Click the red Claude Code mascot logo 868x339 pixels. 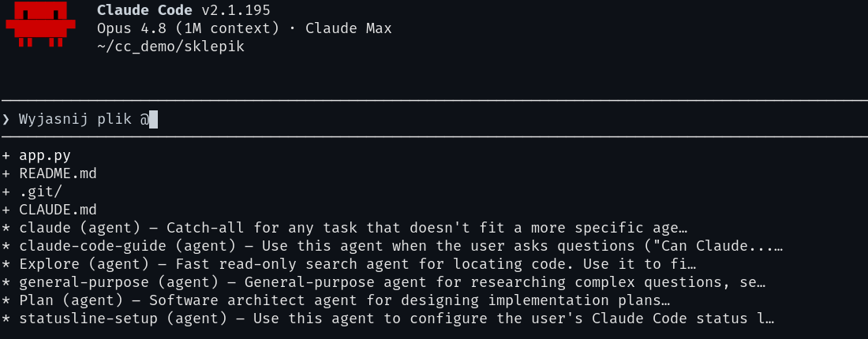[40, 24]
